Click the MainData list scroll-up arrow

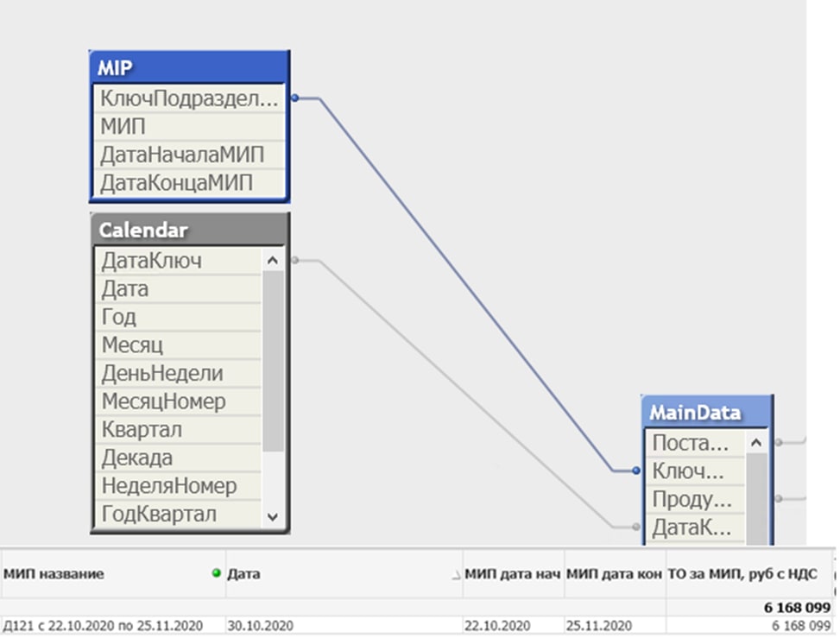(756, 443)
